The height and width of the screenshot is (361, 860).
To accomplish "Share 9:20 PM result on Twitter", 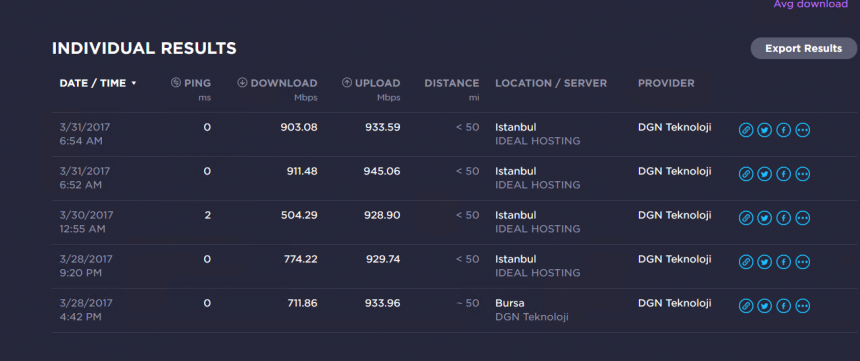I will pyautogui.click(x=765, y=262).
